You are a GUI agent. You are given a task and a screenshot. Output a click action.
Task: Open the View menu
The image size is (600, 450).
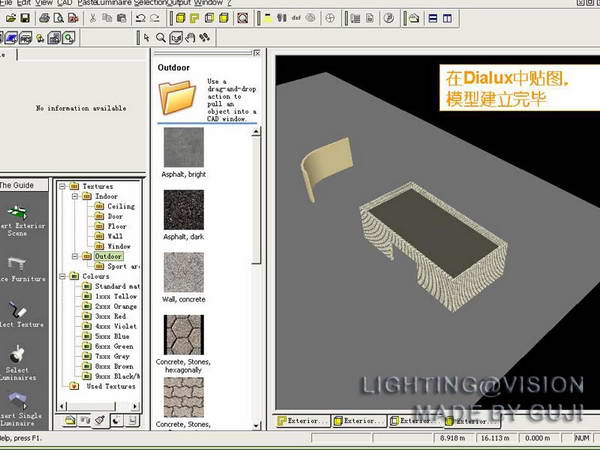pos(44,3)
